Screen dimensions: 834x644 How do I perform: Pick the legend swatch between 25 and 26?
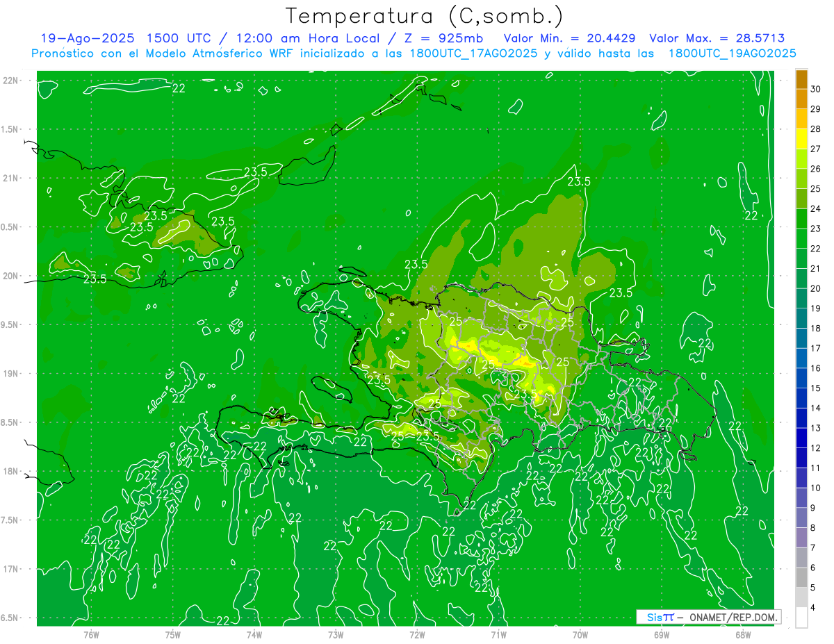click(x=801, y=179)
